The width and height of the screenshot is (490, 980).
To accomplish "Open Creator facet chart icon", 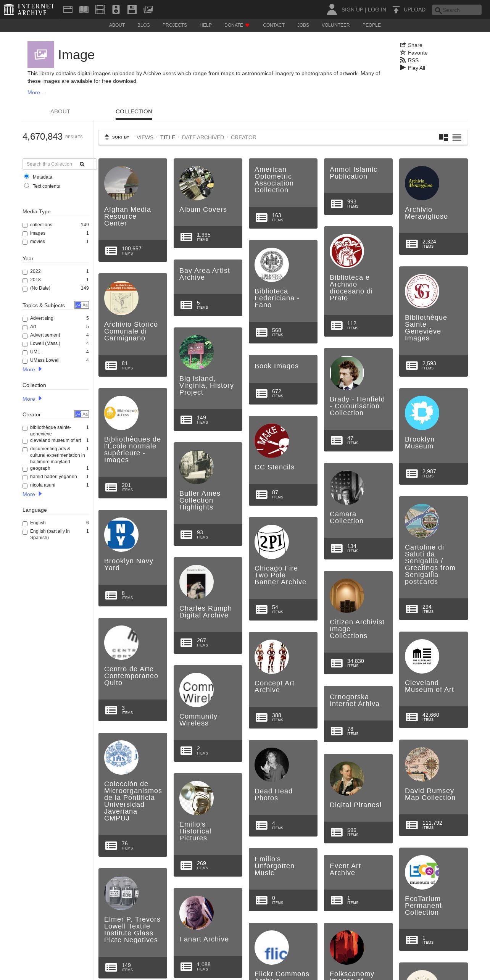I will (x=82, y=414).
